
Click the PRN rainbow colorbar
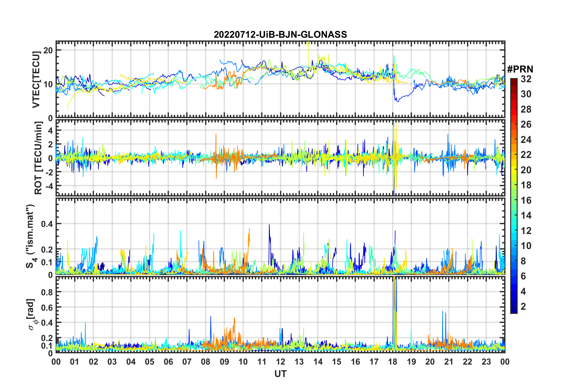(514, 196)
